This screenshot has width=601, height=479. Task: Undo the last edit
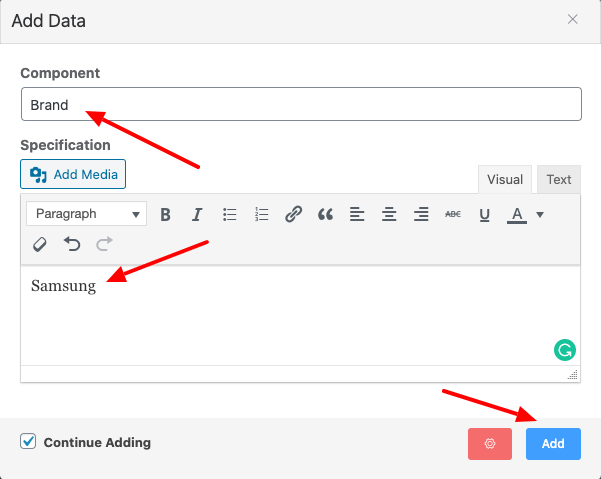click(x=72, y=243)
